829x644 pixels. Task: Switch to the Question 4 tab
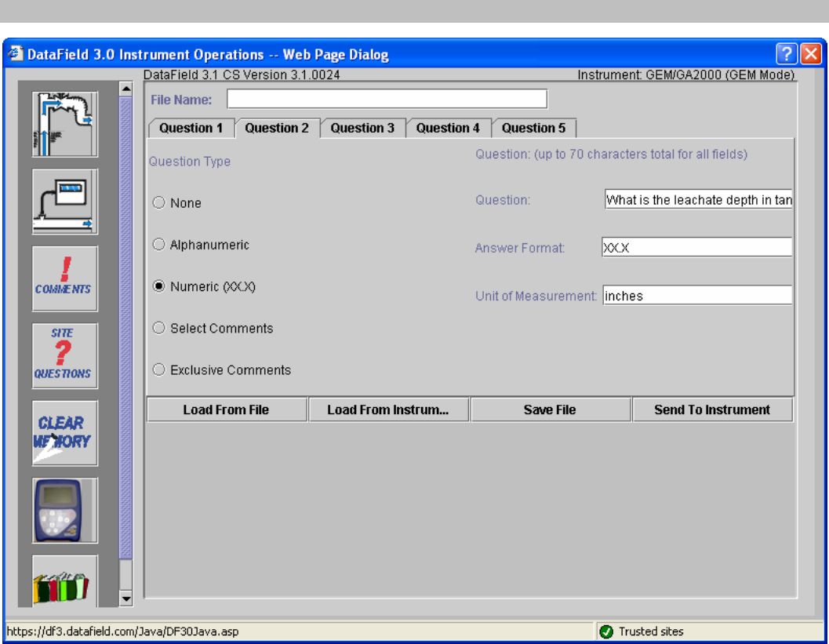tap(449, 128)
